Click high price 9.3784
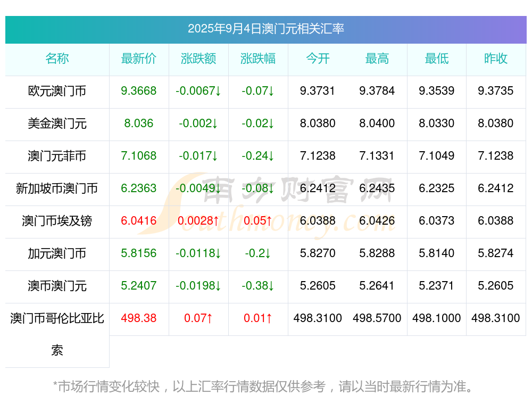 coord(377,91)
